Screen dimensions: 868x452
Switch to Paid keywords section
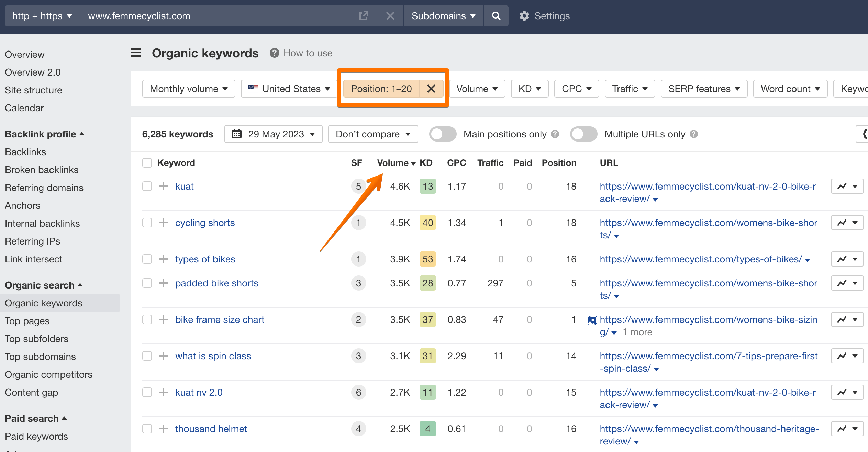click(x=36, y=436)
